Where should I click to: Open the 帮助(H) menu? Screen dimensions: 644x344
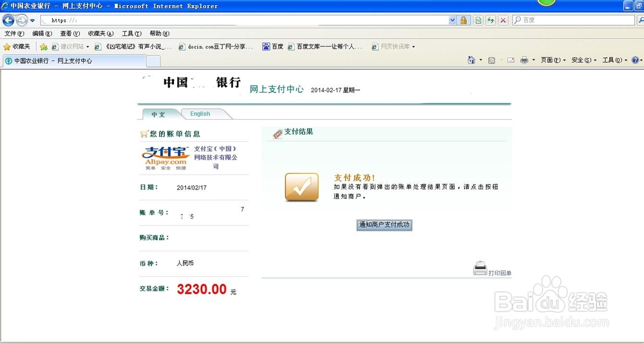tap(159, 33)
